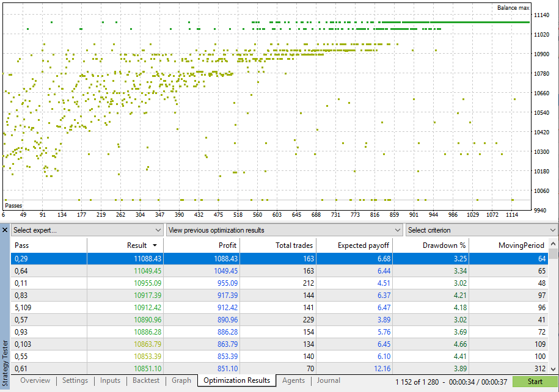Close the Strategy Tester panel
The height and width of the screenshot is (392, 559).
(x=5, y=230)
